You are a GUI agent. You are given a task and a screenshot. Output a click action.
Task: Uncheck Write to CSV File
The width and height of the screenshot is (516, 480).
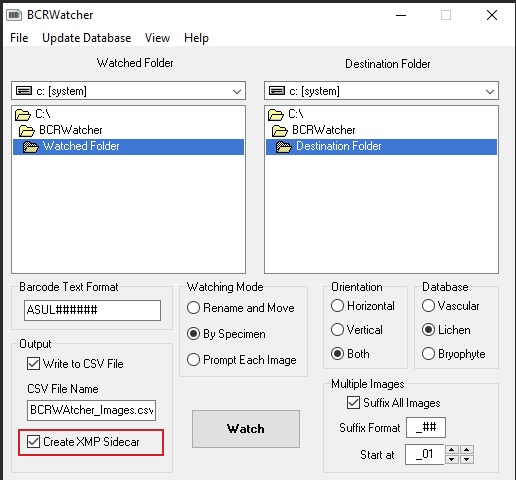pyautogui.click(x=33, y=364)
